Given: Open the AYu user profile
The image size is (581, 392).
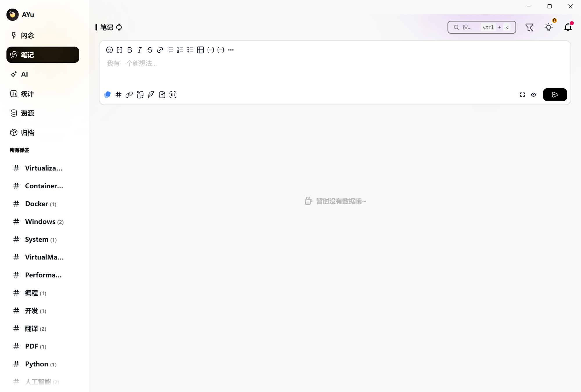Looking at the screenshot, I should point(20,15).
